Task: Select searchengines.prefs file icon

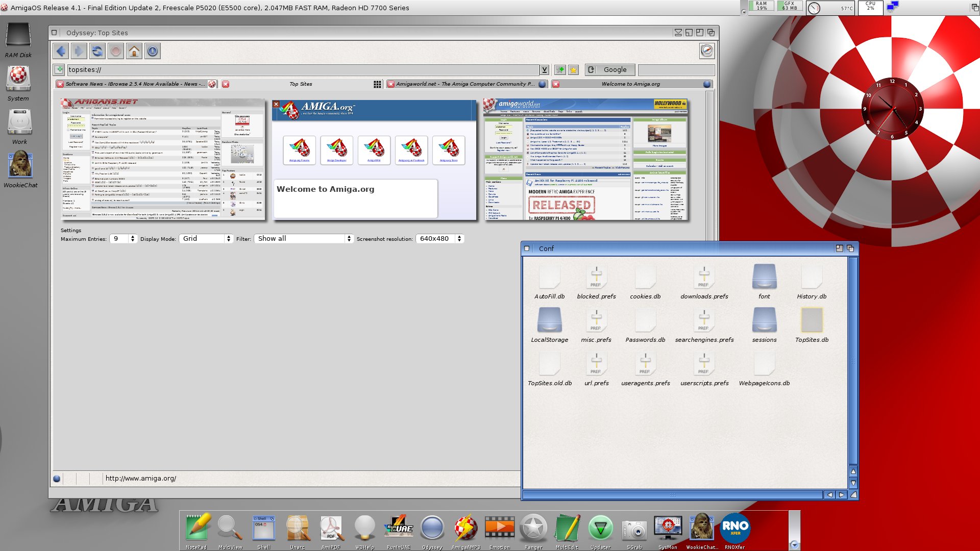Action: (x=704, y=325)
